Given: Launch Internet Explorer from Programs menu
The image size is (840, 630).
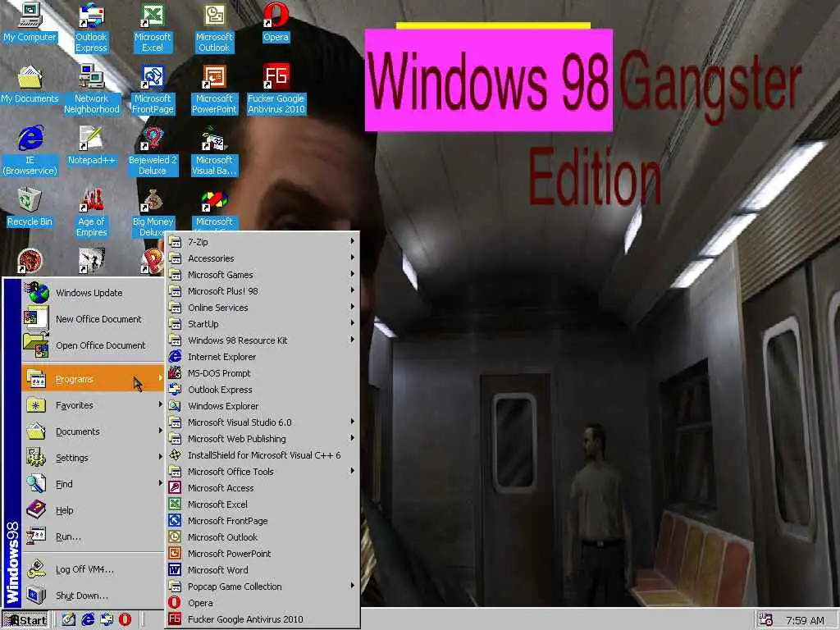Looking at the screenshot, I should pyautogui.click(x=262, y=357).
